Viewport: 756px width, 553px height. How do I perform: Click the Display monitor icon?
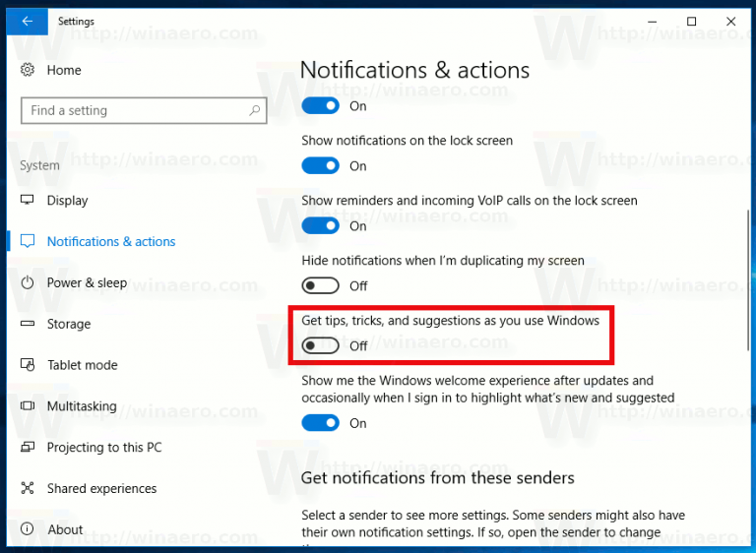coord(28,201)
